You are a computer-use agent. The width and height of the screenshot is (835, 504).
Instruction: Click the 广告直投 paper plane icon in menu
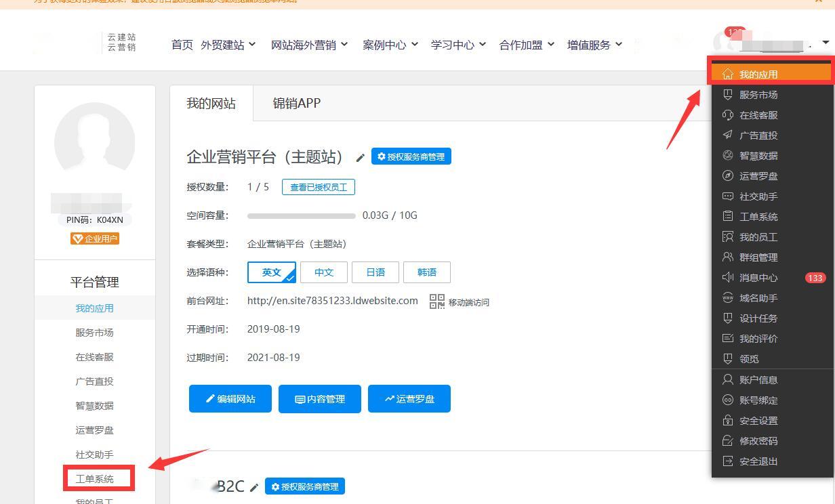(x=728, y=135)
